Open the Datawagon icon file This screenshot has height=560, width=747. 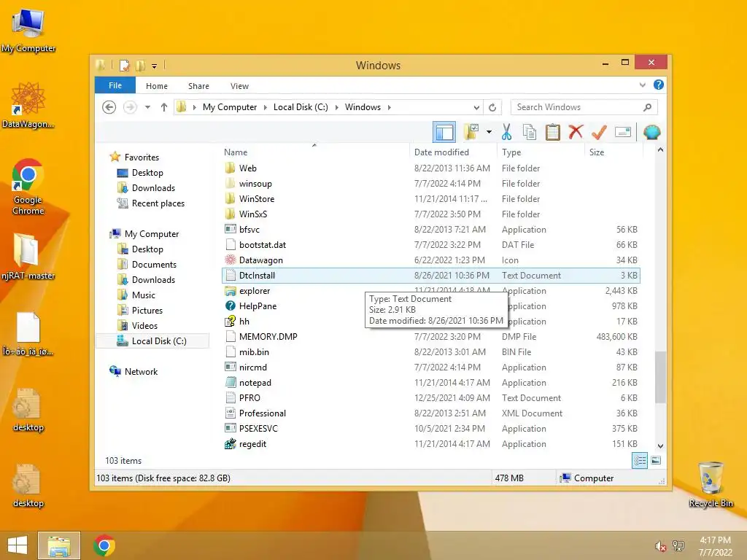(x=260, y=260)
